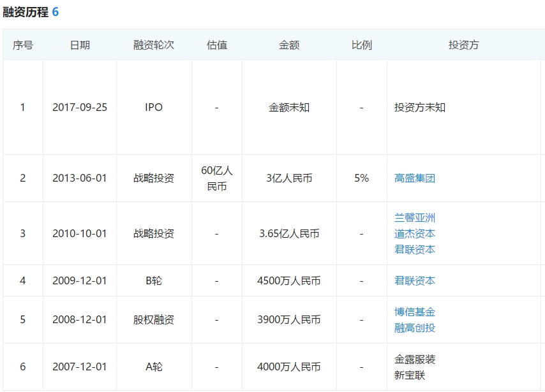Select the 4000万人民币 amount cell
Image resolution: width=545 pixels, height=392 pixels.
pos(289,367)
